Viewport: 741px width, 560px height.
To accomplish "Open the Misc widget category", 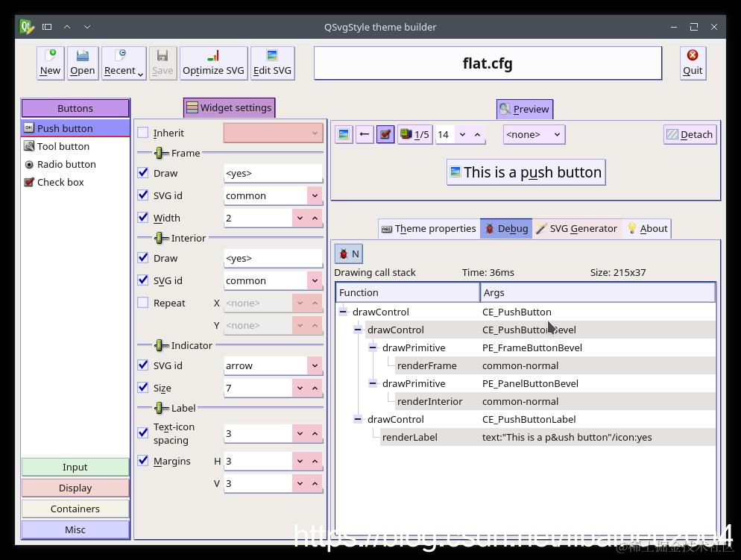I will click(75, 529).
